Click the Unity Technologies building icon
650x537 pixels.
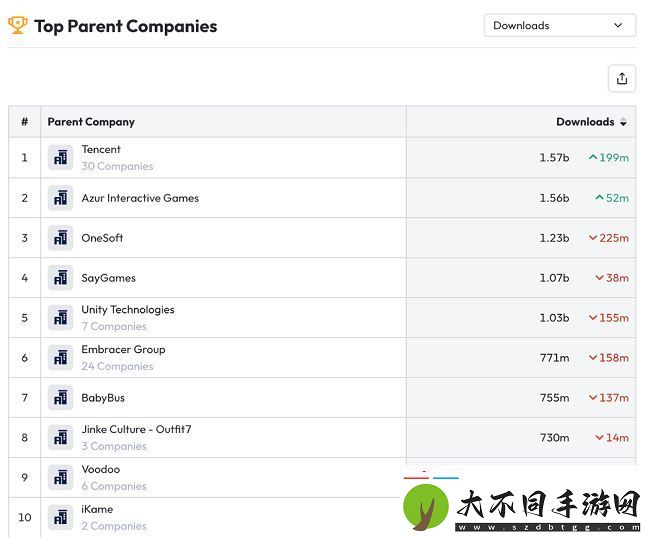coord(61,318)
